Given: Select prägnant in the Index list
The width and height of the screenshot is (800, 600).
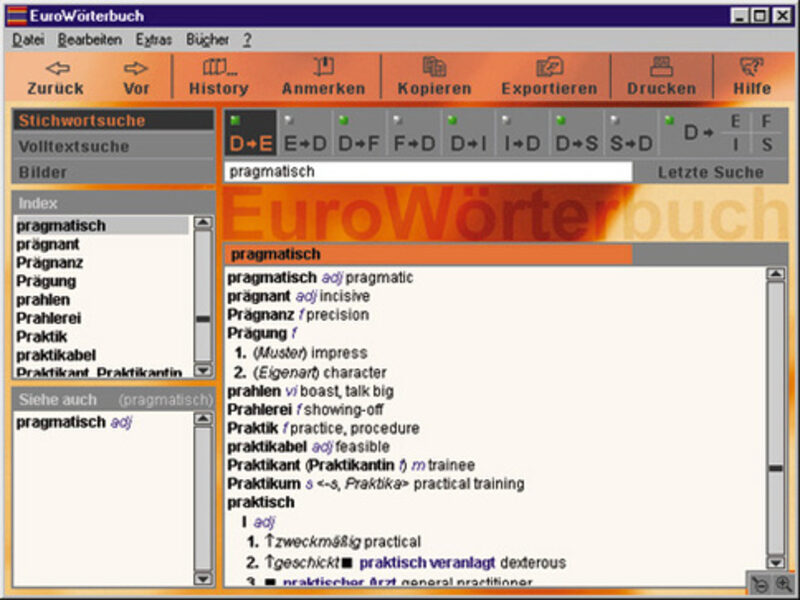Looking at the screenshot, I should [x=47, y=244].
